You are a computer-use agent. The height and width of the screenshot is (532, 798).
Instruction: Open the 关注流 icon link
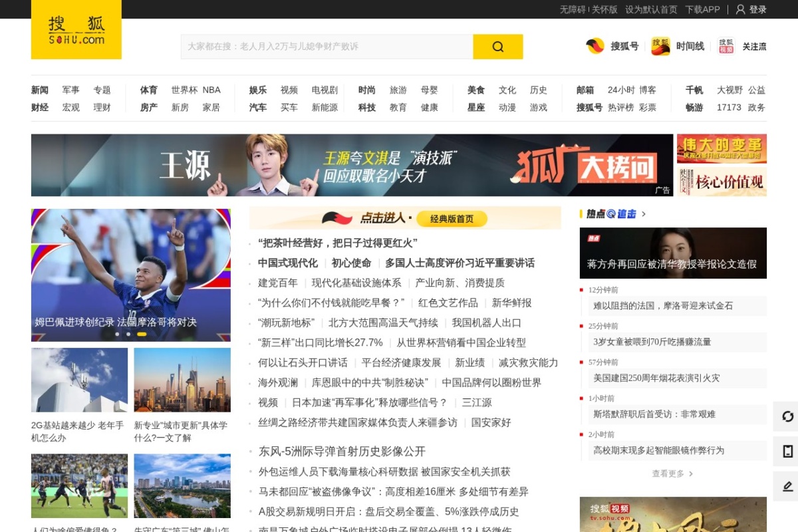[742, 46]
